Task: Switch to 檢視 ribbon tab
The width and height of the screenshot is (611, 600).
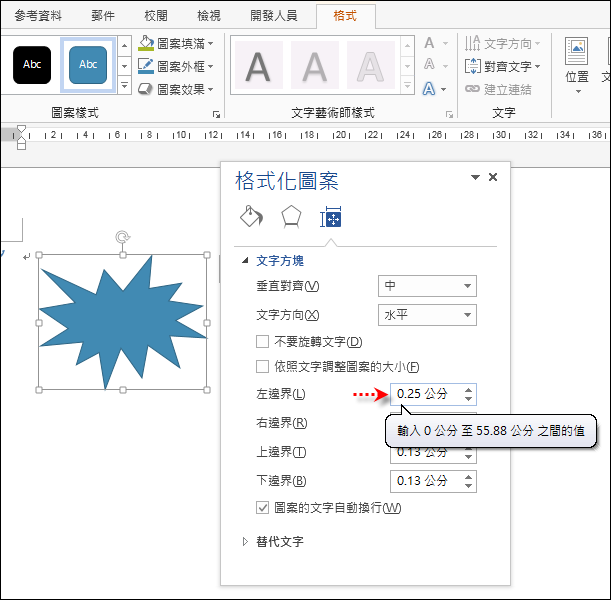Action: 208,16
